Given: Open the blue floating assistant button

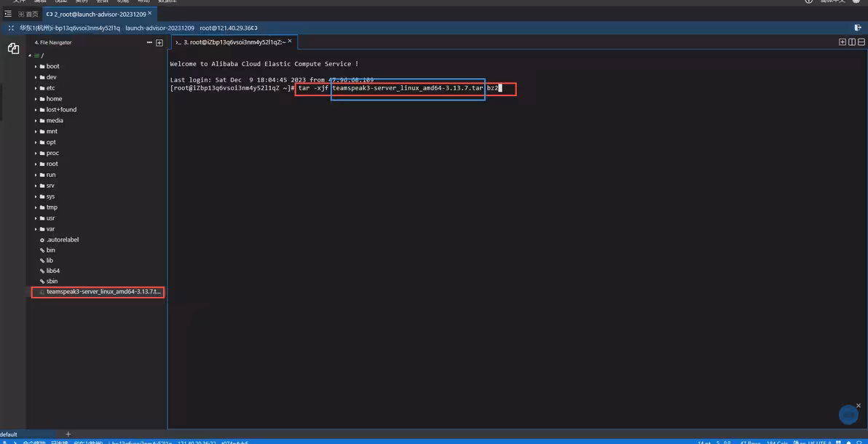Looking at the screenshot, I should click(848, 415).
